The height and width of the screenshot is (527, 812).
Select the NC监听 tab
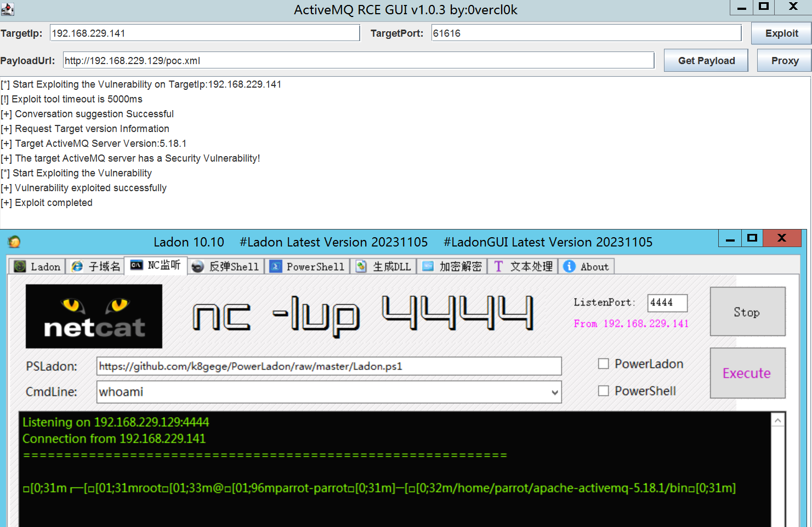click(156, 265)
